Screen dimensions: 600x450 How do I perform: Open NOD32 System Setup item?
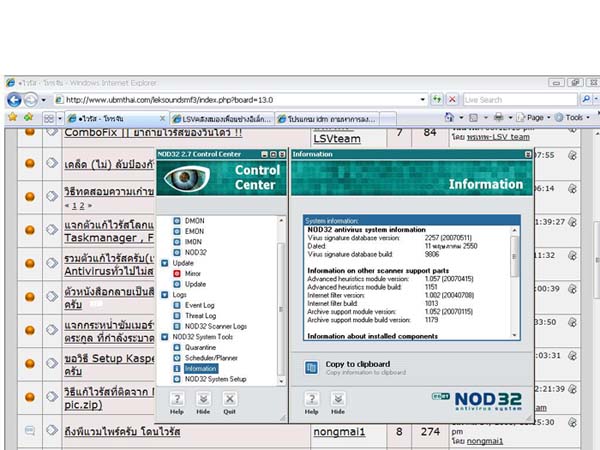215,379
